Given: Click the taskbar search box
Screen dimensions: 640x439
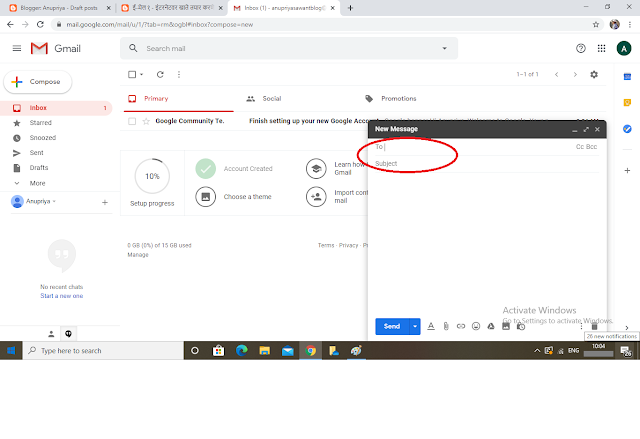Looking at the screenshot, I should click(103, 351).
